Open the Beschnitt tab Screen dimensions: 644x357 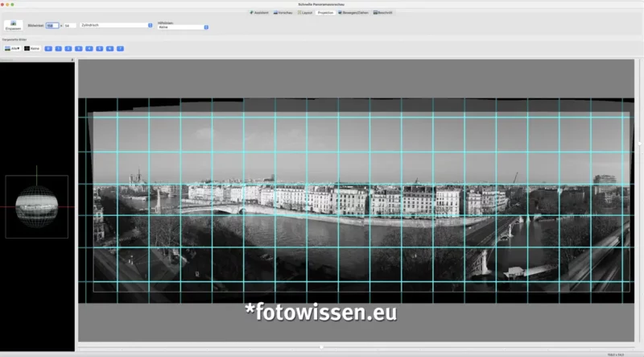pos(383,13)
